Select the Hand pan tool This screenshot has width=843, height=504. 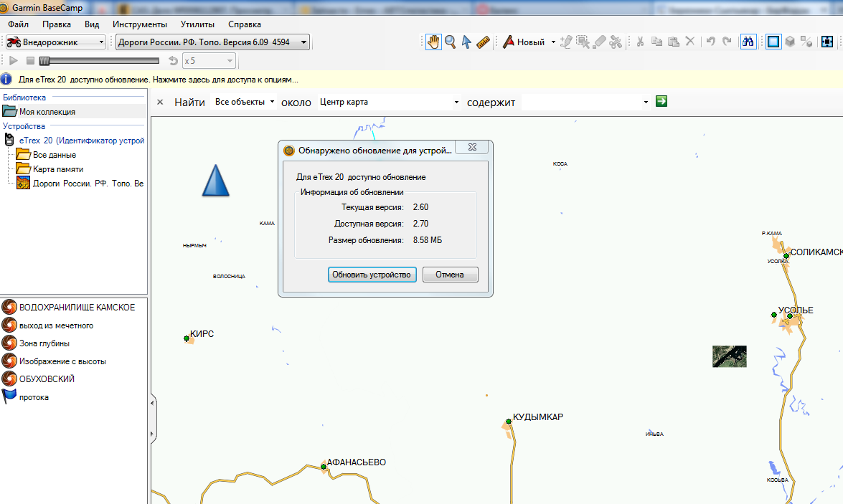(433, 42)
